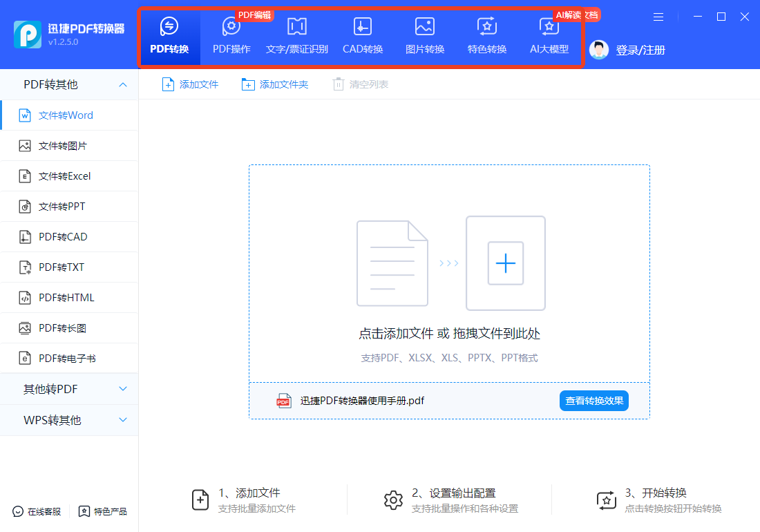Click the 特色产品 star icon
The width and height of the screenshot is (760, 532).
pos(84,511)
